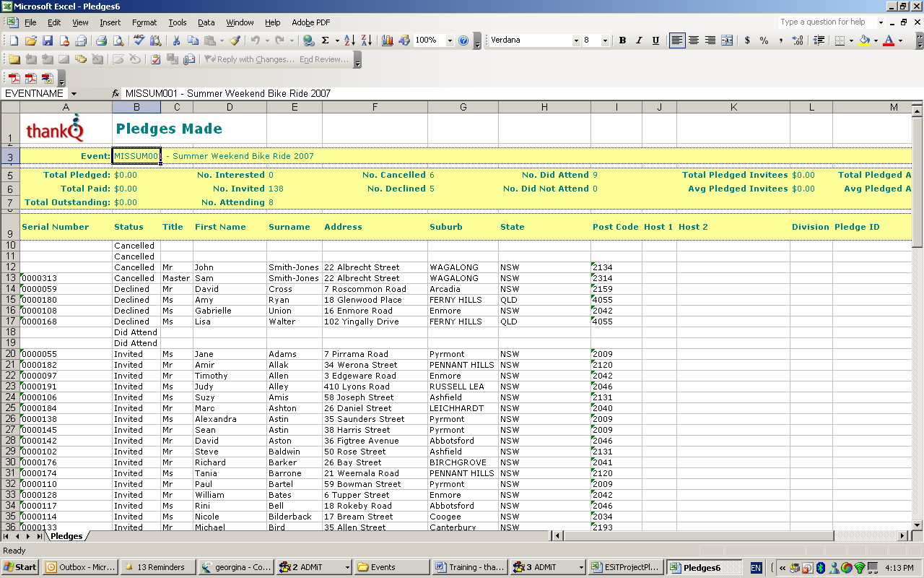Sort the data ascending A to Z

click(349, 40)
